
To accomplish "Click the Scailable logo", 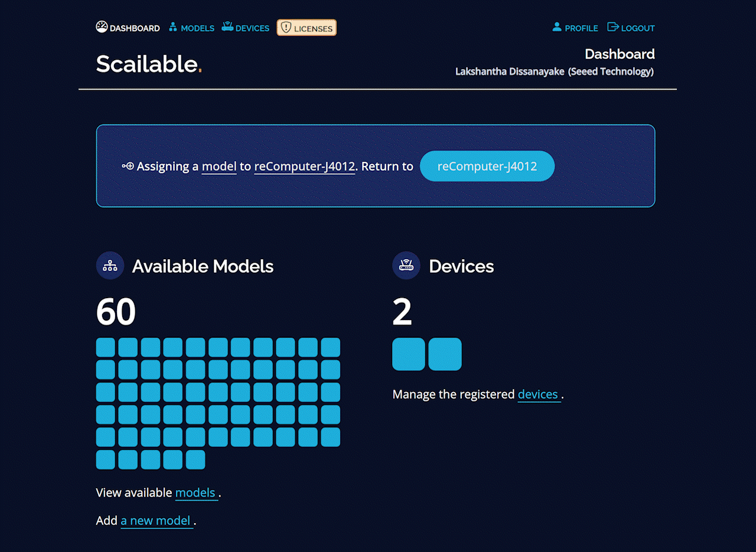I will pyautogui.click(x=149, y=64).
